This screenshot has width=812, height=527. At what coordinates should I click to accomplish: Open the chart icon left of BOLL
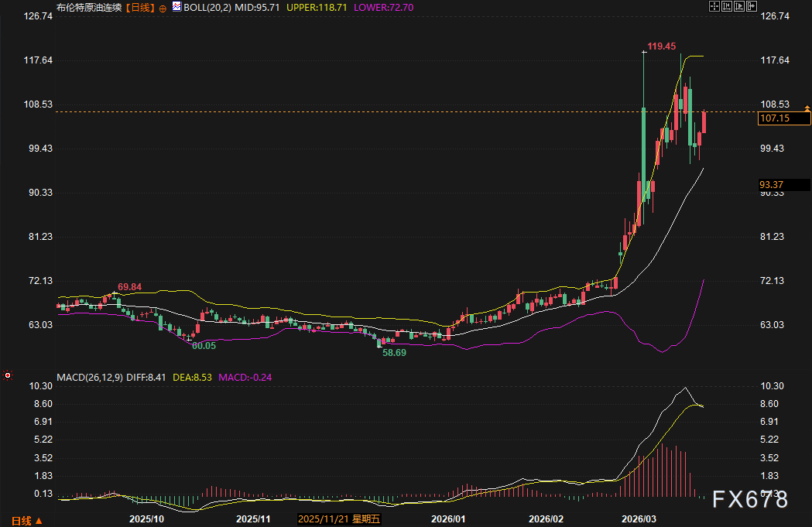click(176, 7)
